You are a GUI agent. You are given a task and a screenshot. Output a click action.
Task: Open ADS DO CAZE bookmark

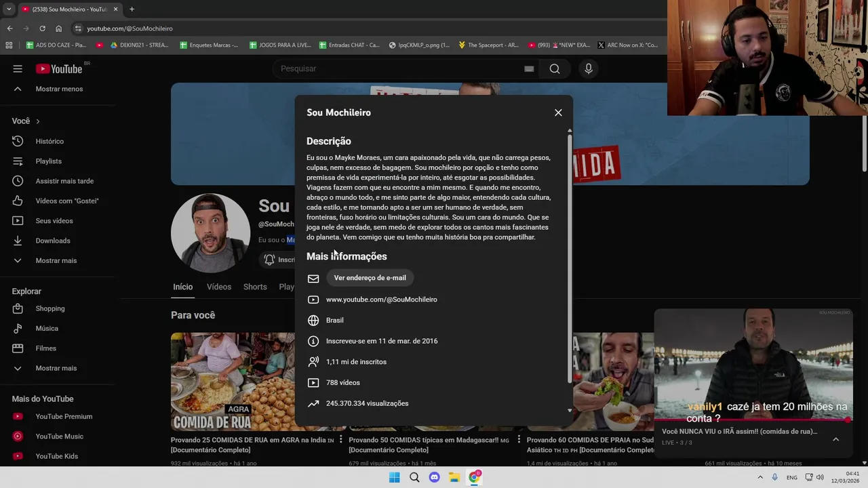point(56,45)
